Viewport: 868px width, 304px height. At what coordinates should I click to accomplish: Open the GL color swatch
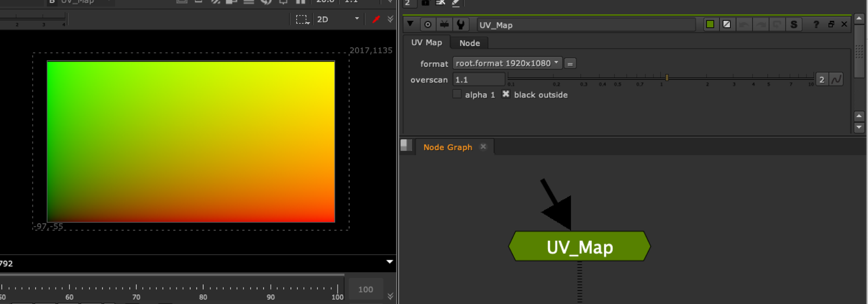[726, 24]
